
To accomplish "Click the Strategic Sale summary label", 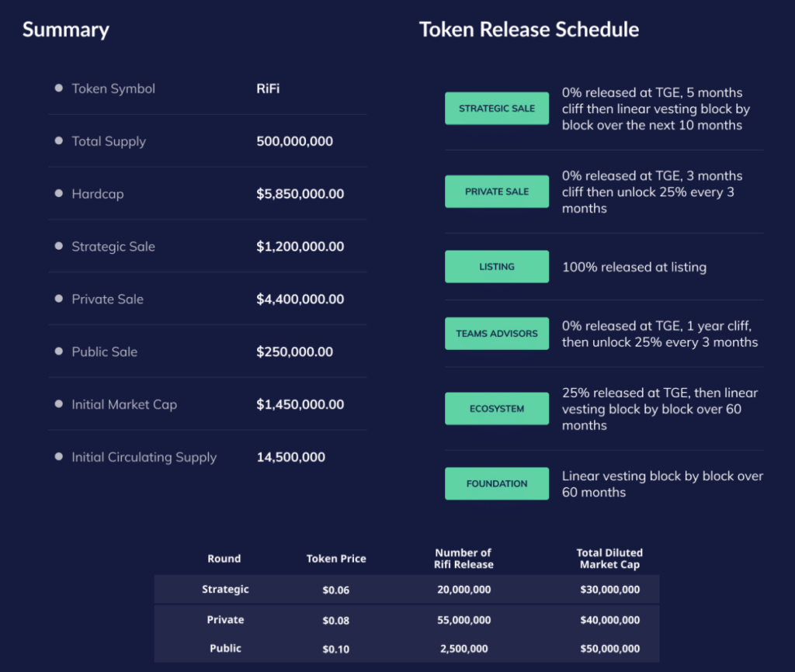I will click(113, 247).
